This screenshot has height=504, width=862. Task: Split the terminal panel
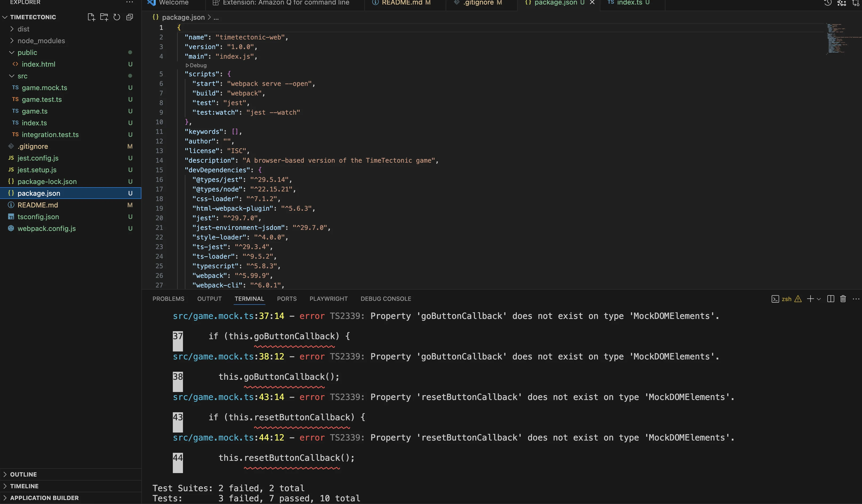(830, 299)
